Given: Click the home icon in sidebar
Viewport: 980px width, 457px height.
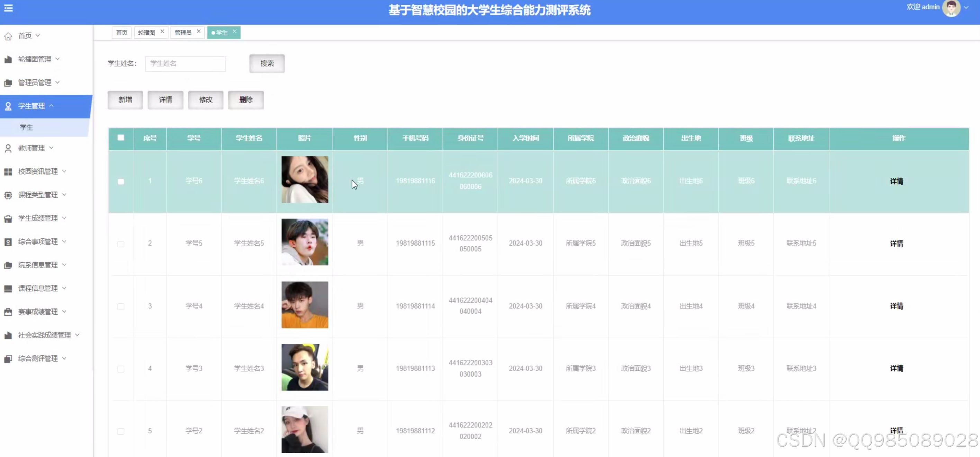Looking at the screenshot, I should [8, 36].
